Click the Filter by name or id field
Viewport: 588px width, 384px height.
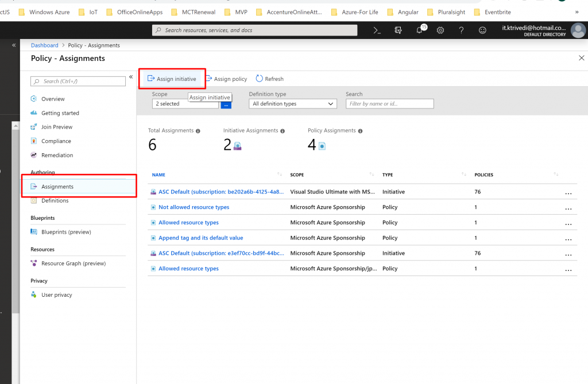click(389, 104)
